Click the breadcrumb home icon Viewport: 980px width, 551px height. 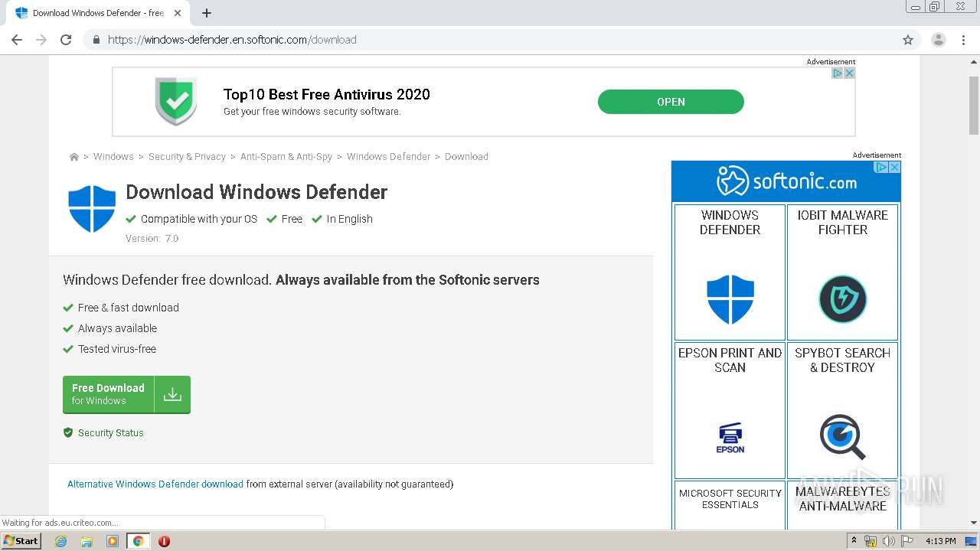point(74,157)
